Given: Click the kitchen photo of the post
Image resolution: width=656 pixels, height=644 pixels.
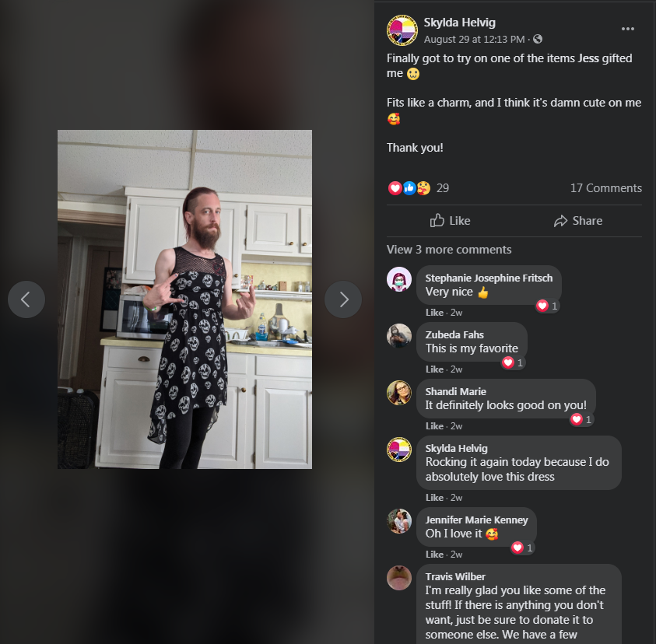Looking at the screenshot, I should click(184, 299).
